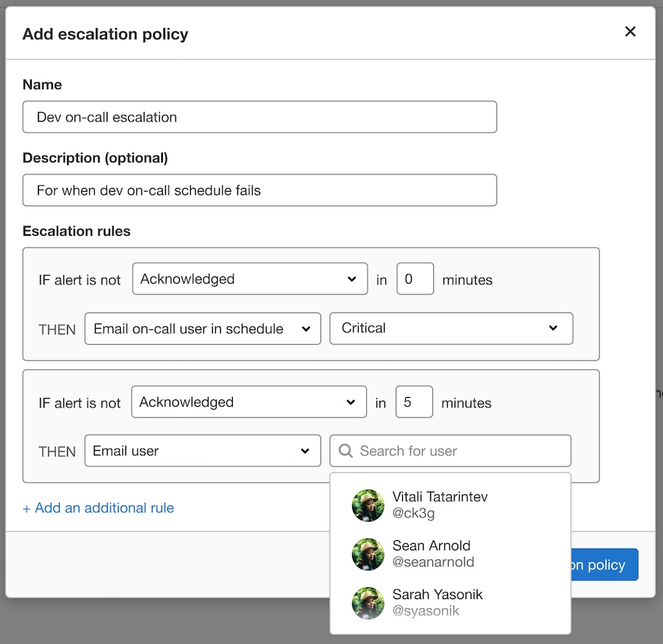
Task: Open the Critical schedule dropdown
Action: [451, 328]
